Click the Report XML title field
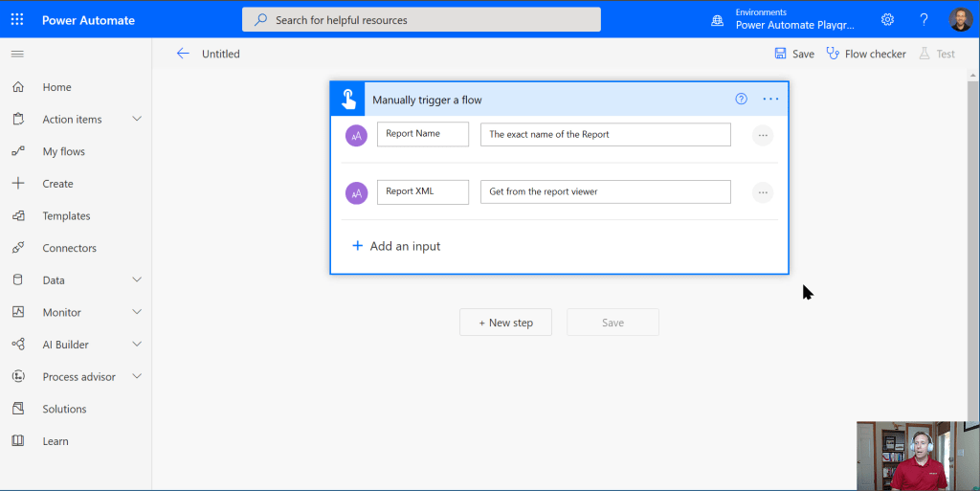Image resolution: width=980 pixels, height=491 pixels. [422, 191]
